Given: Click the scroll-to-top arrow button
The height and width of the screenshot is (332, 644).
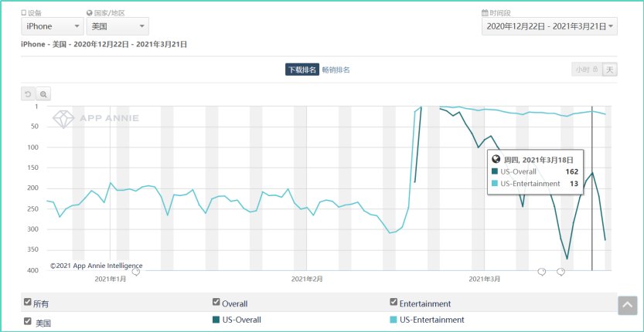Looking at the screenshot, I should (x=627, y=305).
